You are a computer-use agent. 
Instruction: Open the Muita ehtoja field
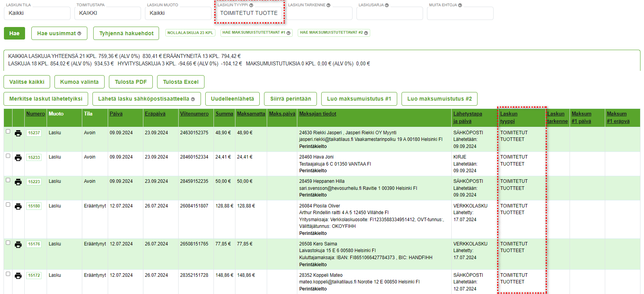460,13
